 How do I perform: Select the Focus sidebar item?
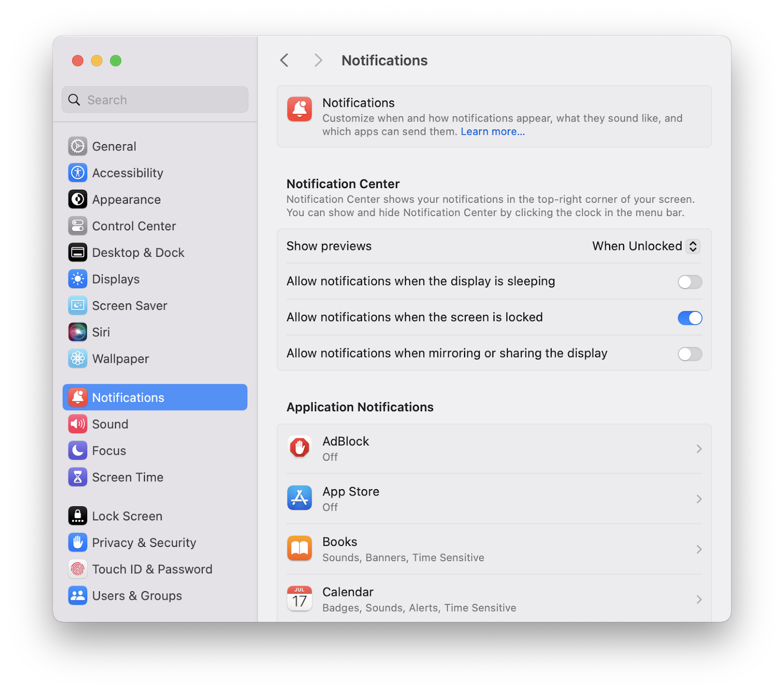click(x=155, y=450)
